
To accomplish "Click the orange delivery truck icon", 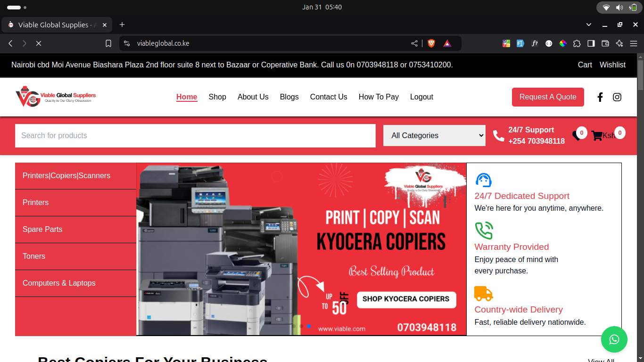I will pos(483,294).
